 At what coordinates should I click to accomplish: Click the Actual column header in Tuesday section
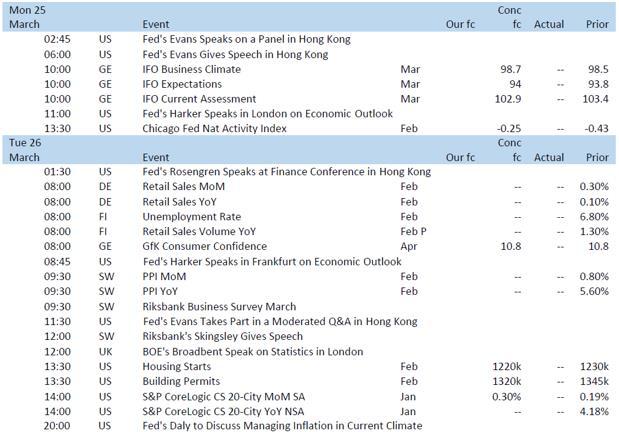[x=548, y=158]
